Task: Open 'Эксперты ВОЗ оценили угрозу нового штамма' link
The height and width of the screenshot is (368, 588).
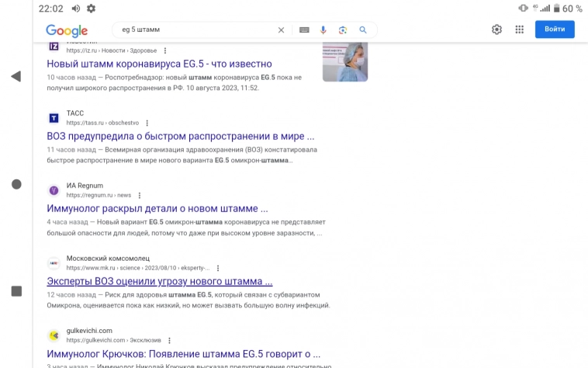Action: [160, 281]
